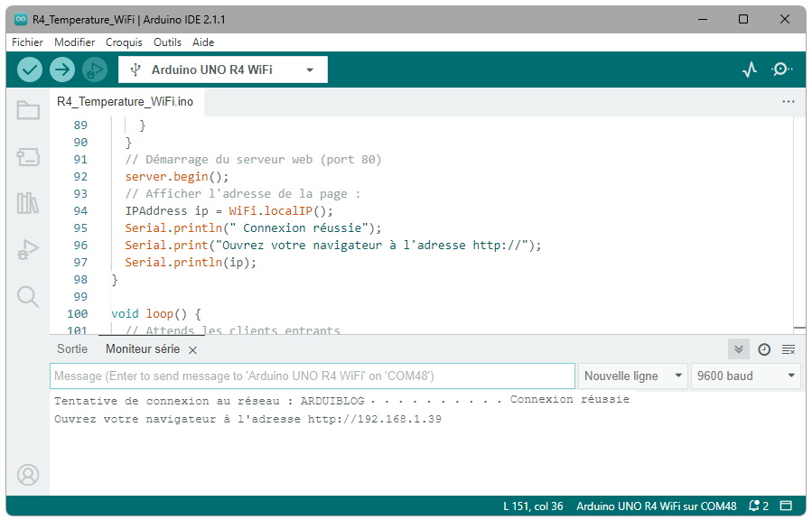Open the Serial Monitor magnifier icon
The height and width of the screenshot is (520, 812).
pos(782,70)
